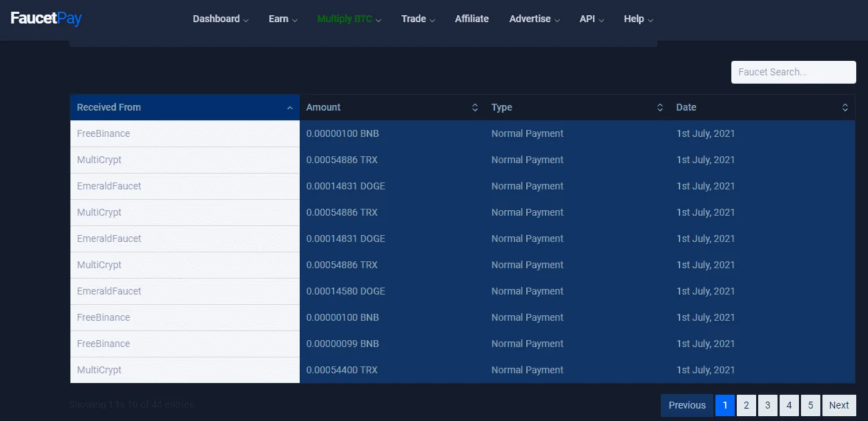
Task: Open the Help dropdown
Action: pos(639,19)
